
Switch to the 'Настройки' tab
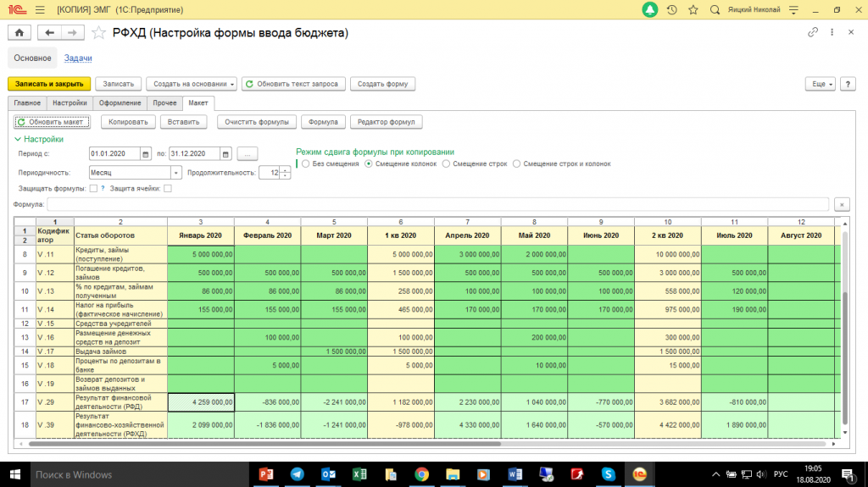pyautogui.click(x=70, y=103)
